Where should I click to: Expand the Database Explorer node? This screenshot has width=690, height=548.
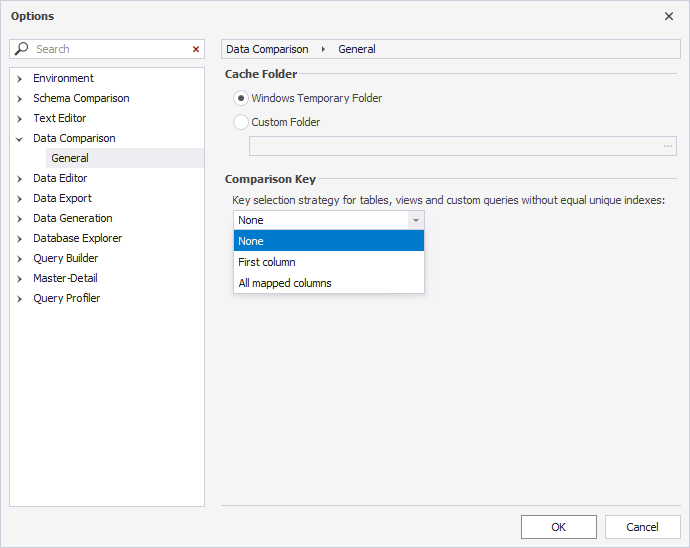[19, 239]
